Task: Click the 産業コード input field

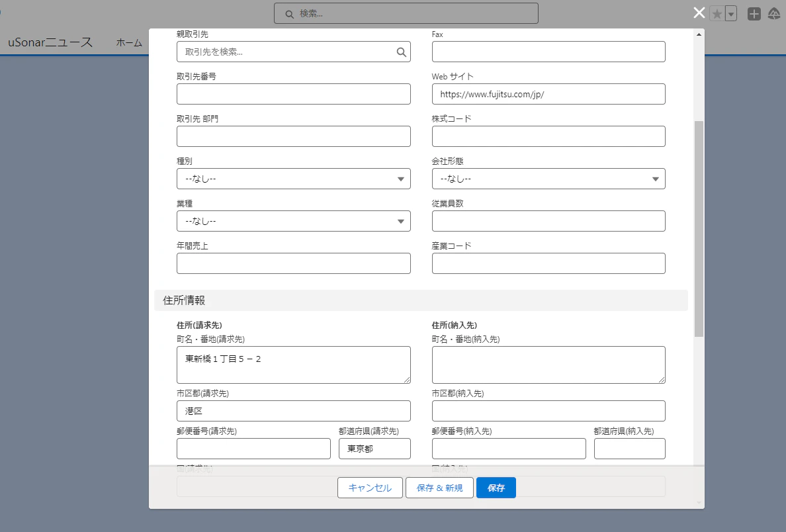Action: click(548, 264)
